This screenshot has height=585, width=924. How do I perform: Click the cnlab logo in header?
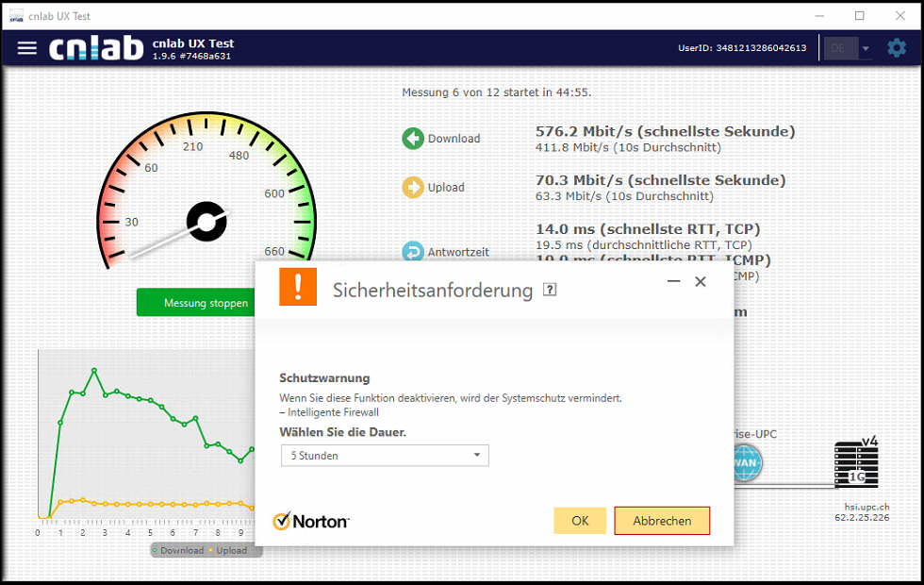pyautogui.click(x=96, y=48)
